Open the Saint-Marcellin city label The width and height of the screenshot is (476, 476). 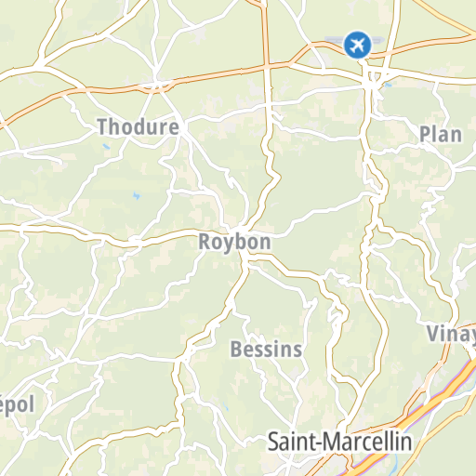[x=340, y=442]
